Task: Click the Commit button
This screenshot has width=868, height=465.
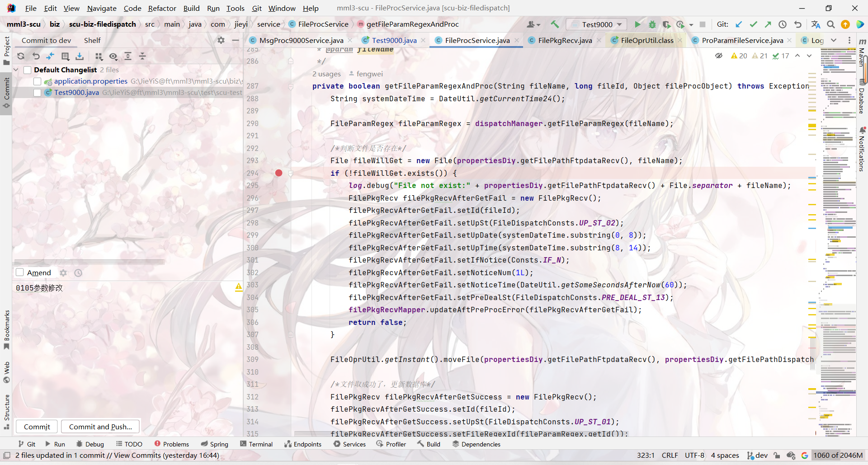Action: 37,427
